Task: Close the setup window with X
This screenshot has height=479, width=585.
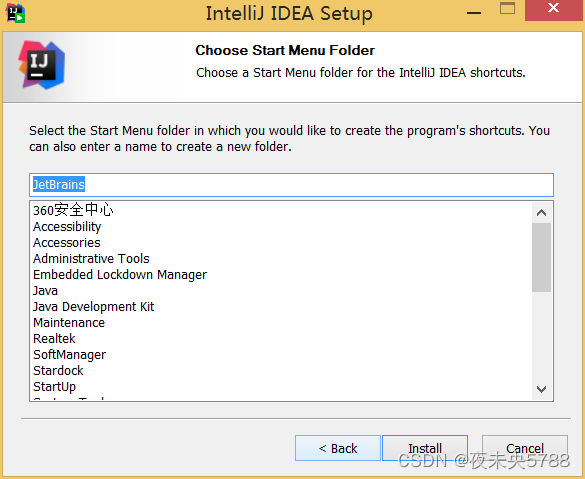Action: (x=554, y=8)
